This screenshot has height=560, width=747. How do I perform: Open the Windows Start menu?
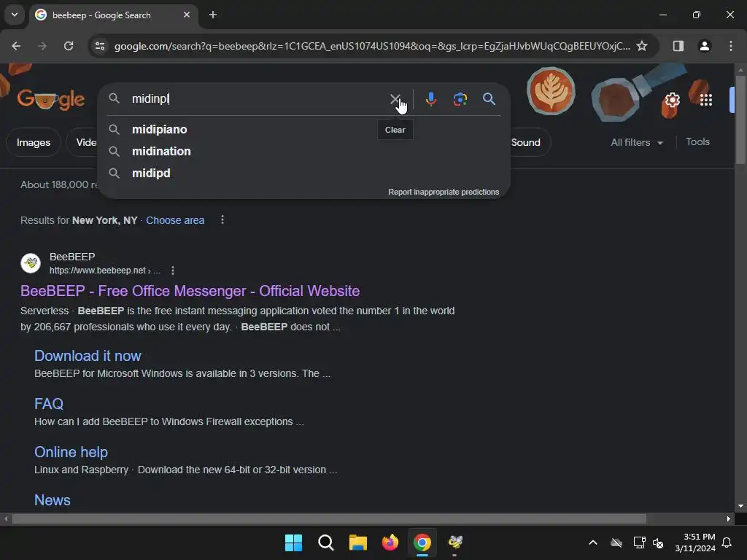tap(293, 542)
